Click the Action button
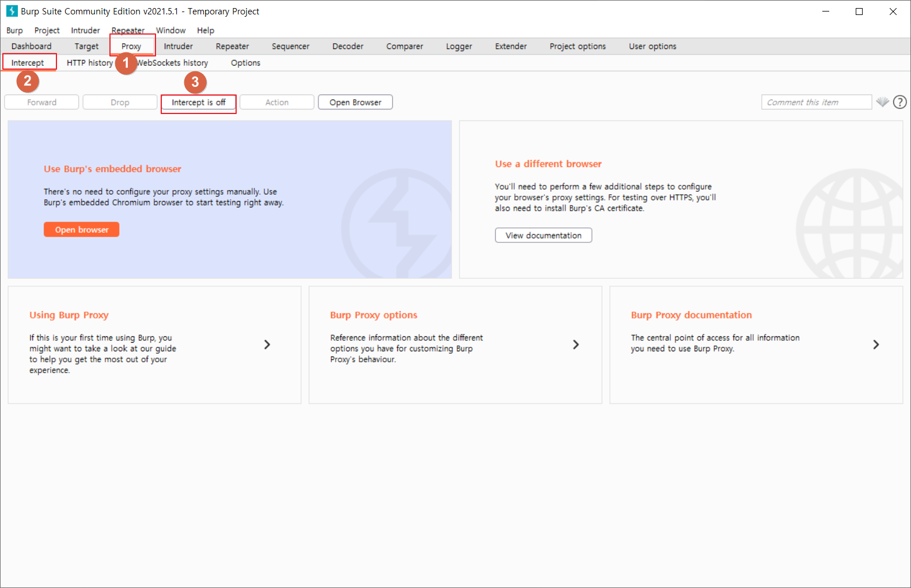Viewport: 911px width, 588px height. [277, 103]
